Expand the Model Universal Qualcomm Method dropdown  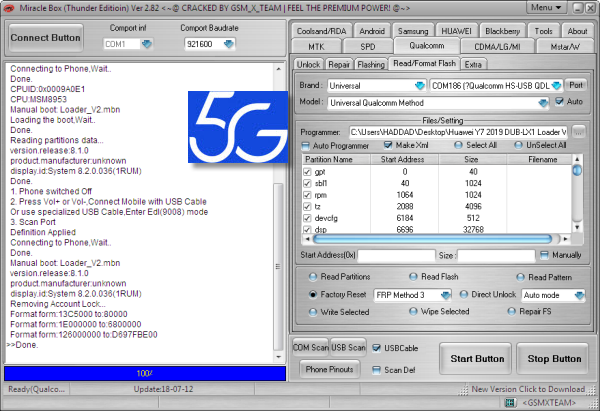[543, 103]
